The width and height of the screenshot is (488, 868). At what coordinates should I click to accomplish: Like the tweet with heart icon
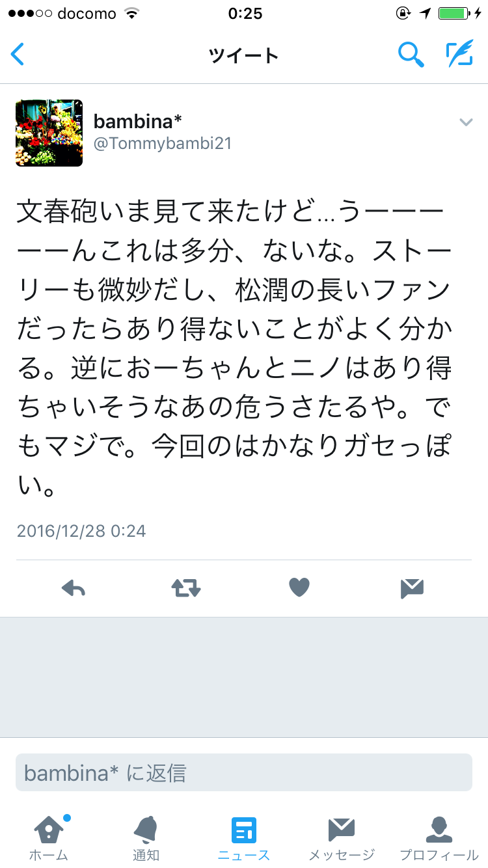coord(299,588)
